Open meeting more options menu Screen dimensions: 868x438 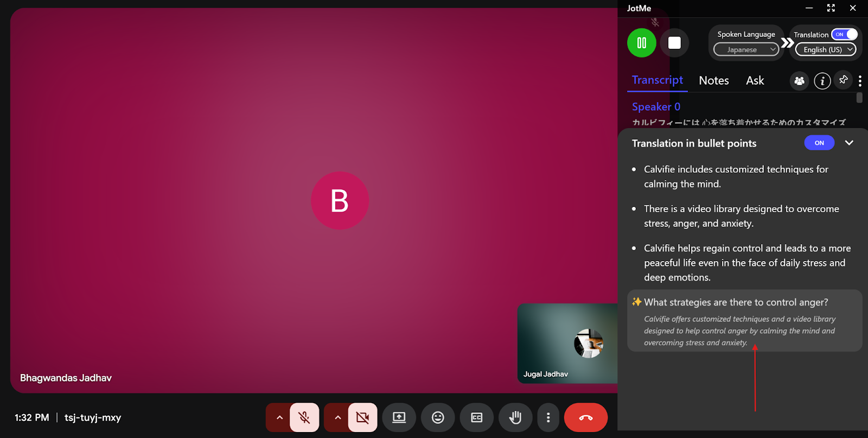coord(548,417)
